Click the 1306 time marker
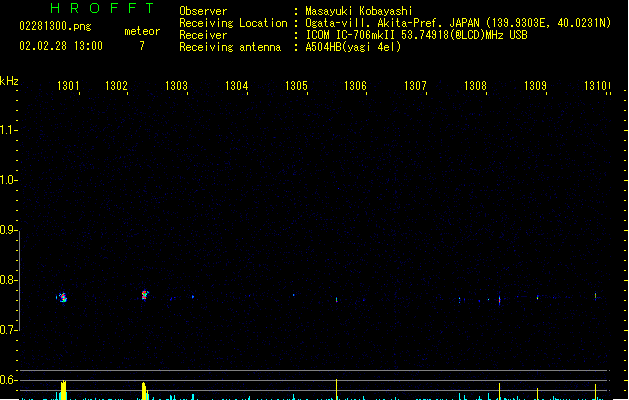The height and width of the screenshot is (400, 629). (355, 86)
